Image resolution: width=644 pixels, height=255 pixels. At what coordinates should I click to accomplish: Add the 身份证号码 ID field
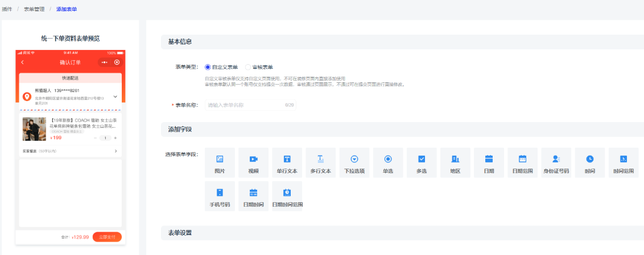pos(556,162)
